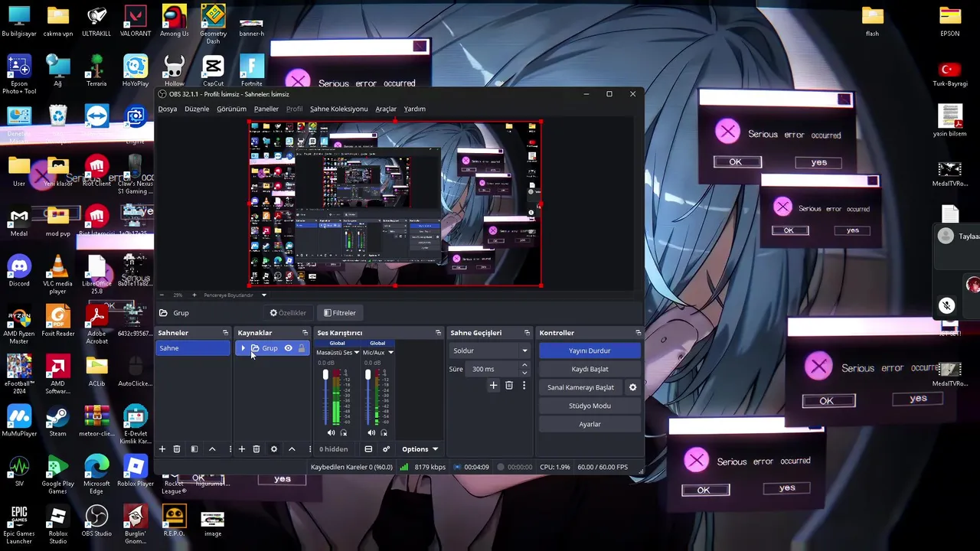
Task: Open Görünüm menu
Action: tap(231, 109)
